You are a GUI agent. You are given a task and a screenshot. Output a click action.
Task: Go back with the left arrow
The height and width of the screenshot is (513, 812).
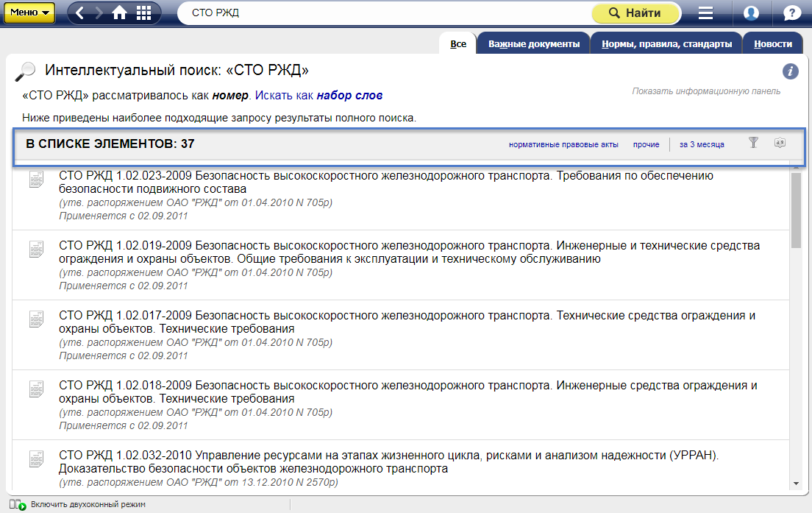[80, 13]
